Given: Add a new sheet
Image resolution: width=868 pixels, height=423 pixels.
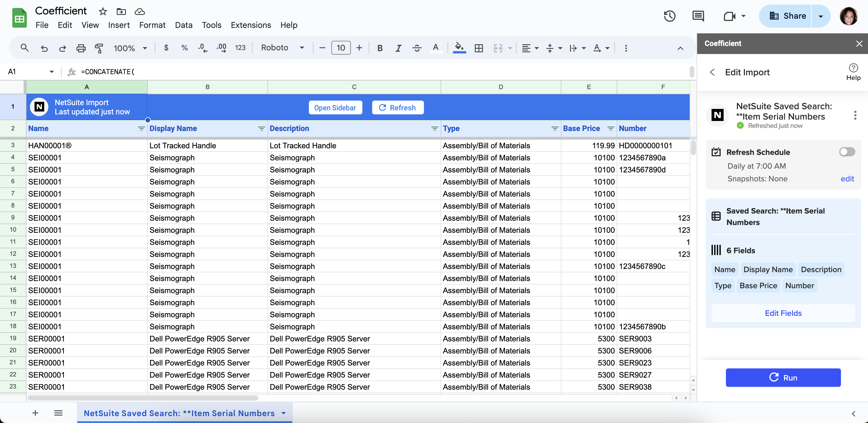Looking at the screenshot, I should [35, 413].
